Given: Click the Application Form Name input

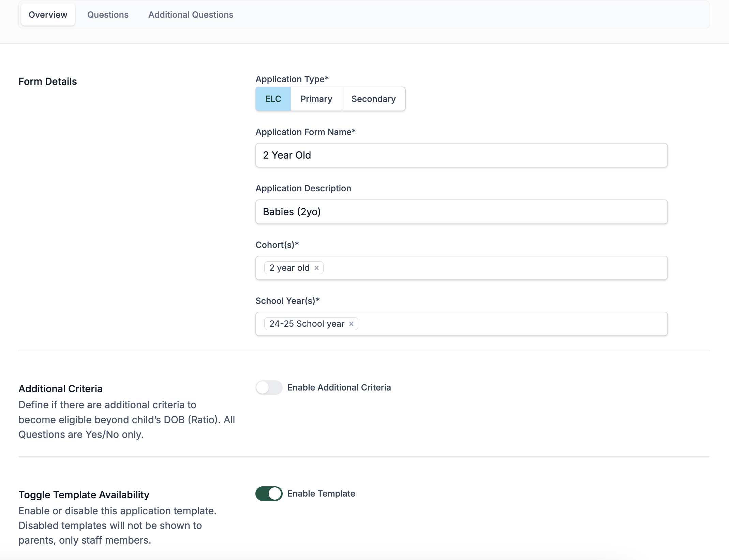Looking at the screenshot, I should [x=462, y=155].
